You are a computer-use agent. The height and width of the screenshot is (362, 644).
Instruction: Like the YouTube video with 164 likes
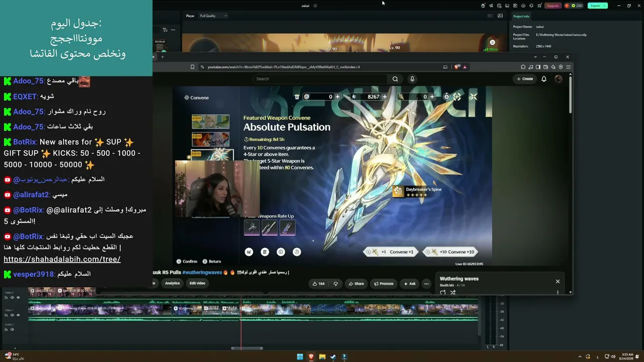click(318, 284)
